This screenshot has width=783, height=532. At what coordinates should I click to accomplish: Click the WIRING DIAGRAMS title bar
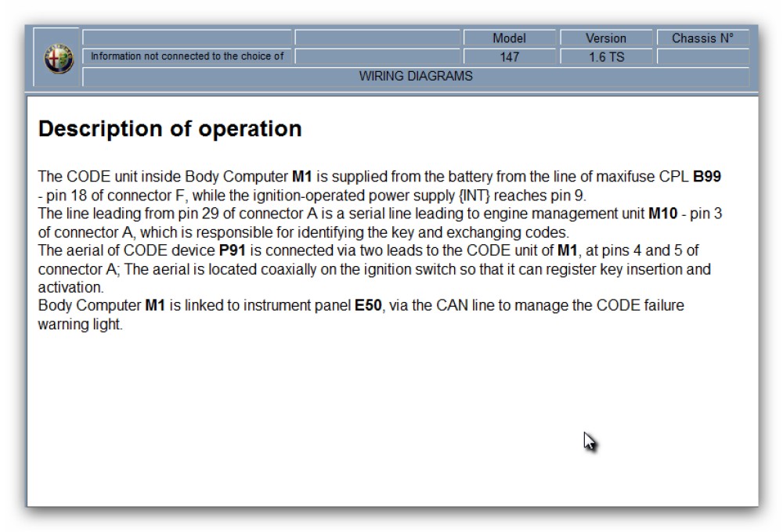click(x=416, y=77)
